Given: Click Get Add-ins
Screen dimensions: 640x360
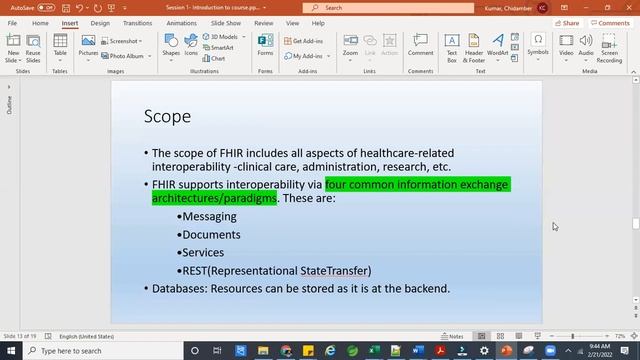Looking at the screenshot, I should (303, 41).
